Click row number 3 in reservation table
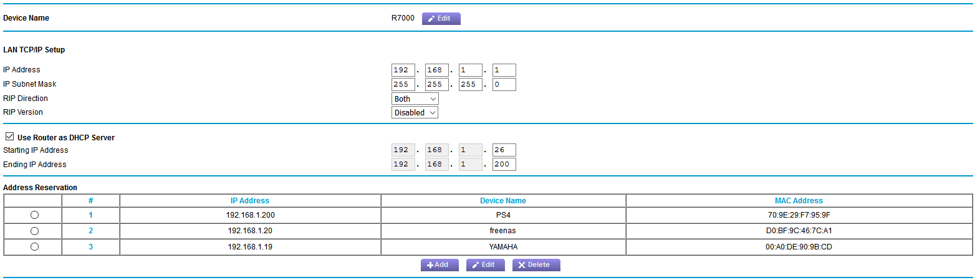This screenshot has width=980, height=280. tap(90, 247)
